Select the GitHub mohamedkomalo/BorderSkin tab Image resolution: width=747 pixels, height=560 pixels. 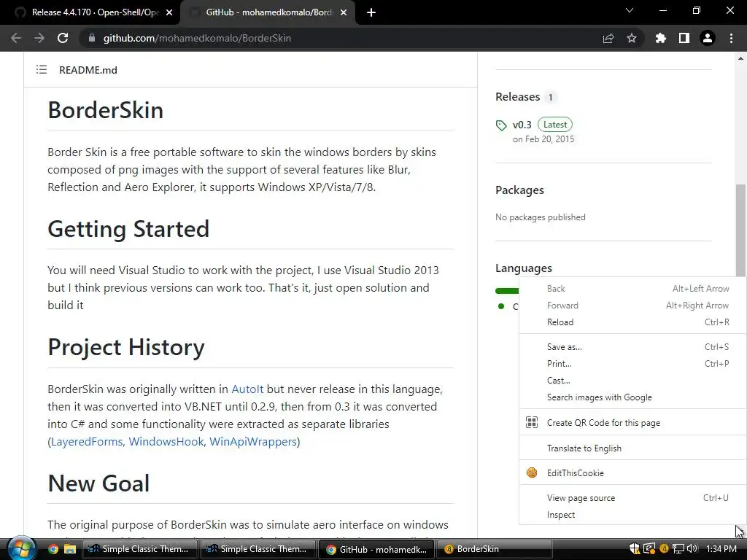click(x=269, y=12)
